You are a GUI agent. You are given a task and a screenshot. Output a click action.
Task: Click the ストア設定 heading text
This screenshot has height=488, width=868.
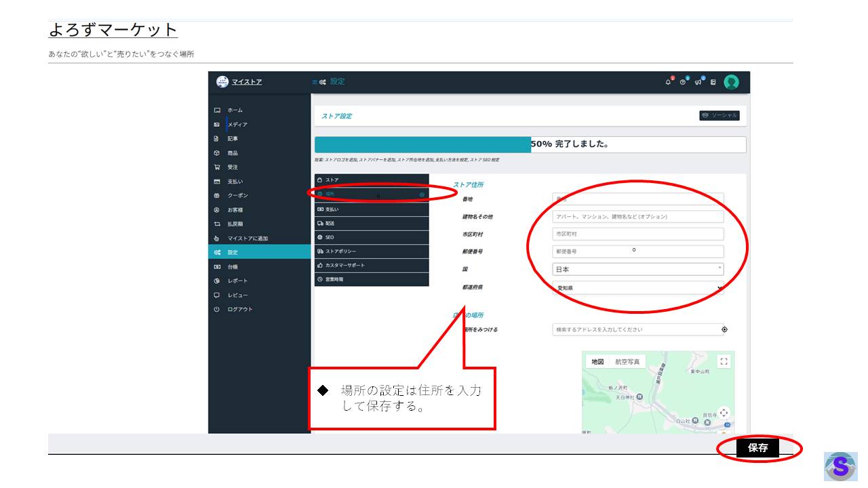[x=336, y=116]
